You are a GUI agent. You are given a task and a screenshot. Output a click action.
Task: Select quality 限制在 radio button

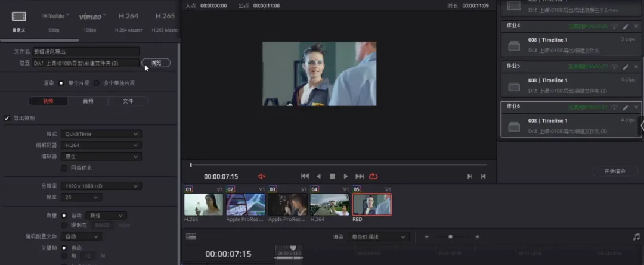click(64, 225)
